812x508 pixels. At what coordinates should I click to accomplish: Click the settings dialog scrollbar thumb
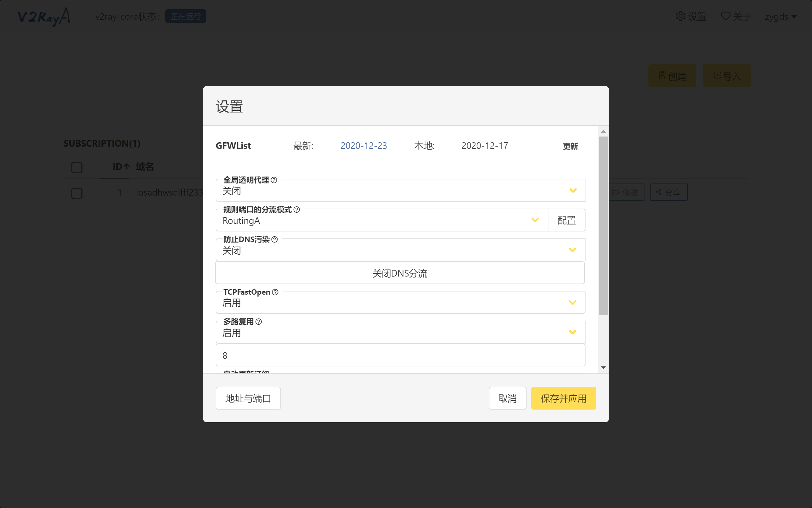[603, 226]
